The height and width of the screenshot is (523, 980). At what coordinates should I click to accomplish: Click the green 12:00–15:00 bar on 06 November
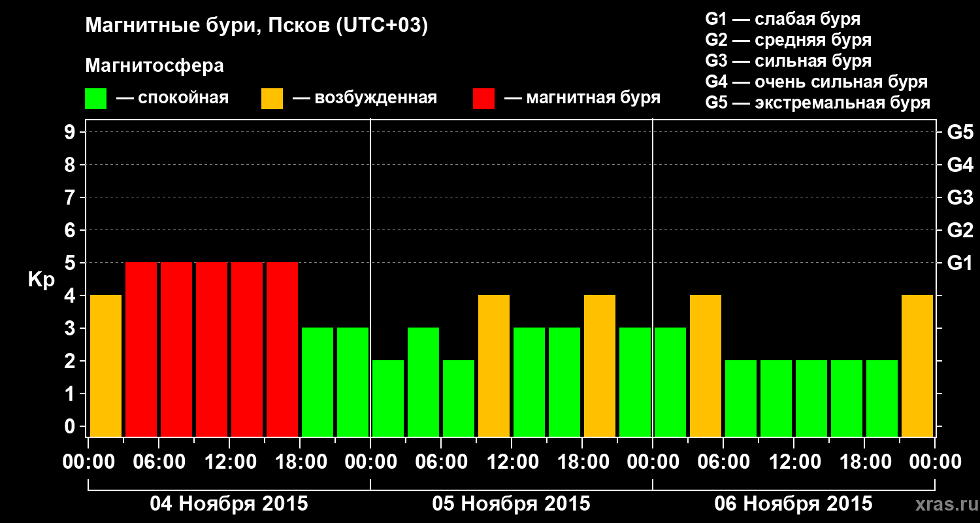[811, 399]
